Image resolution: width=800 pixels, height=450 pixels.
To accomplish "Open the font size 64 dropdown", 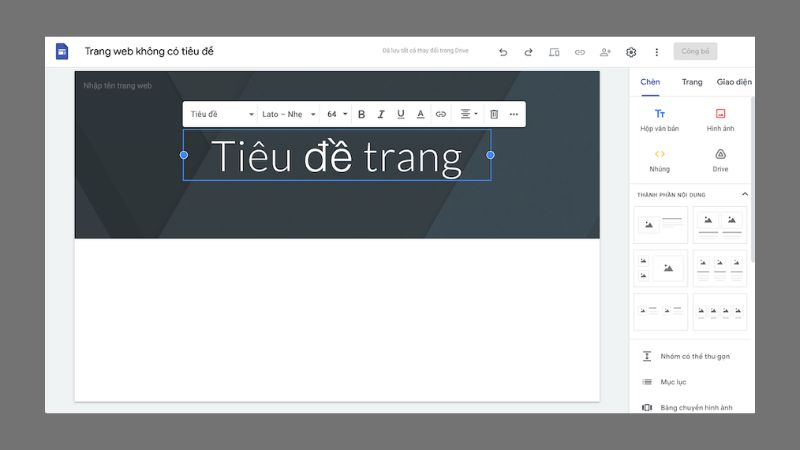I will click(337, 114).
